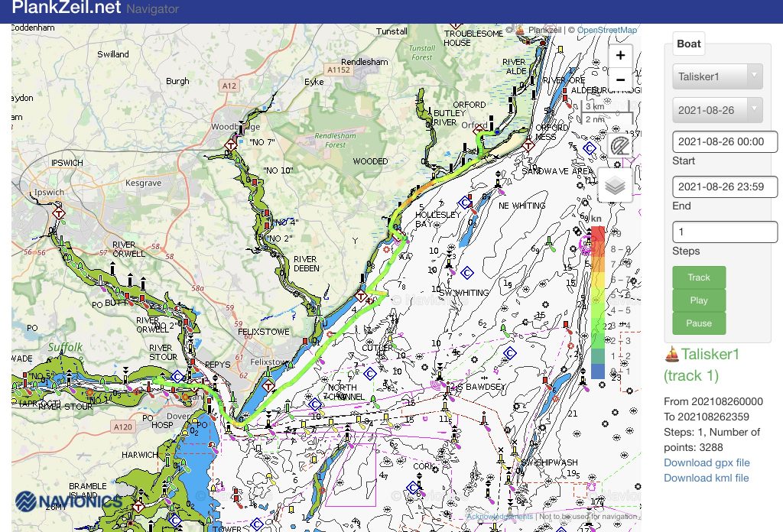Click the sailboat icon beside Talisker1
Screen dimensions: 783x532
pyautogui.click(x=672, y=354)
